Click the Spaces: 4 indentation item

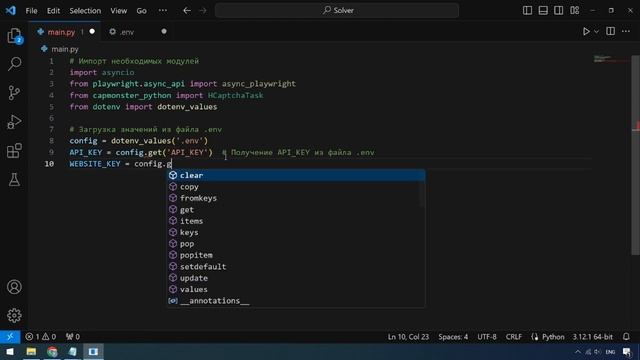tap(453, 337)
